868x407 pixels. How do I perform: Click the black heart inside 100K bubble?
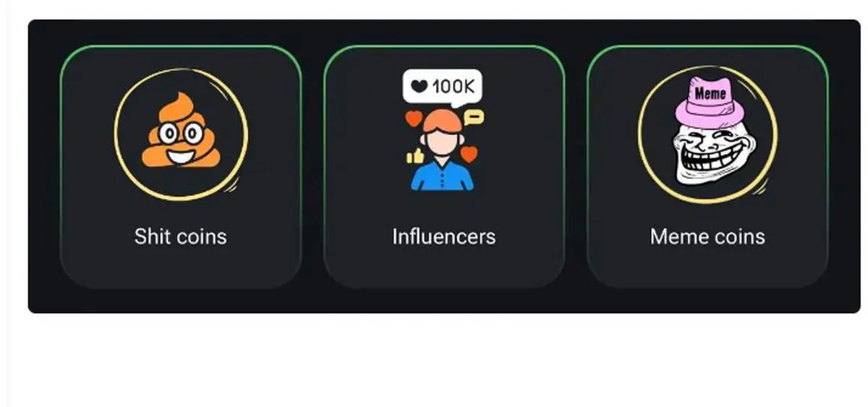(x=420, y=87)
